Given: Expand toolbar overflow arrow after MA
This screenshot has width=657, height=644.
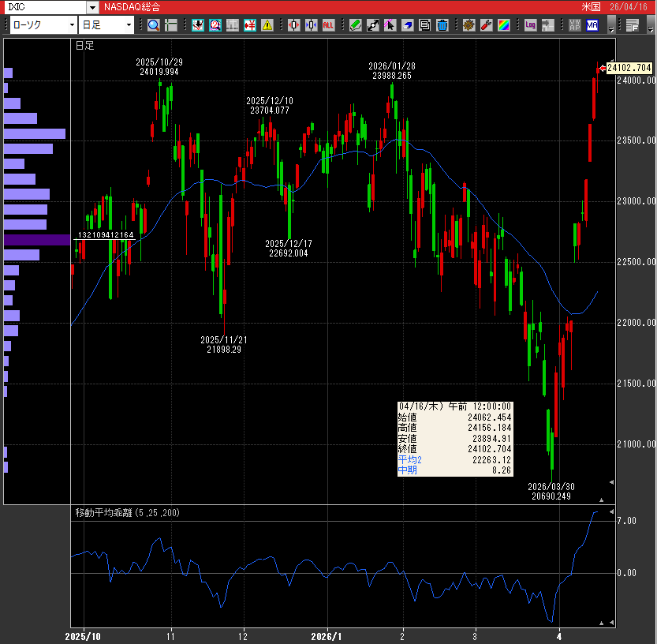Looking at the screenshot, I should coord(611,25).
